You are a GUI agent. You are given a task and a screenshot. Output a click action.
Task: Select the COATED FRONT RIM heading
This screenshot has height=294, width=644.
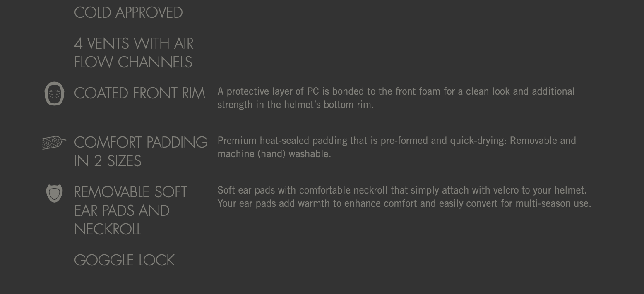click(139, 93)
